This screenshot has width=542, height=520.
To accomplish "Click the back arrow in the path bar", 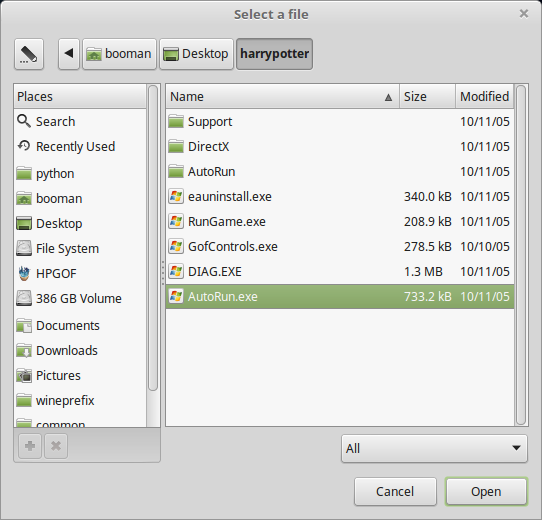I will tap(69, 54).
